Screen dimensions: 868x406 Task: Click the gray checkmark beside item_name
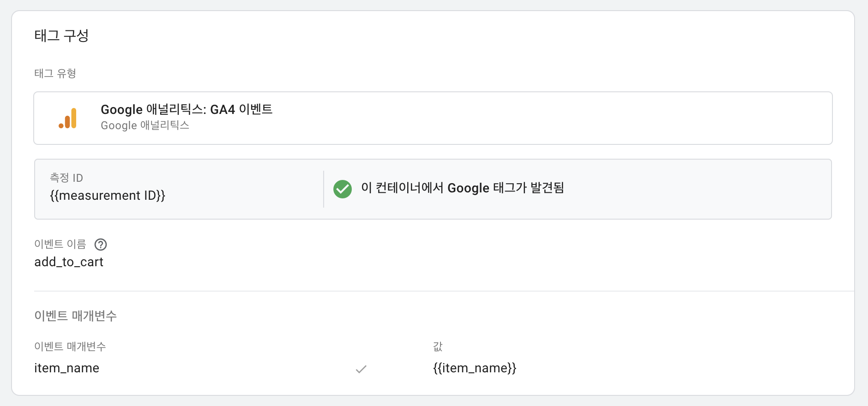click(x=361, y=369)
